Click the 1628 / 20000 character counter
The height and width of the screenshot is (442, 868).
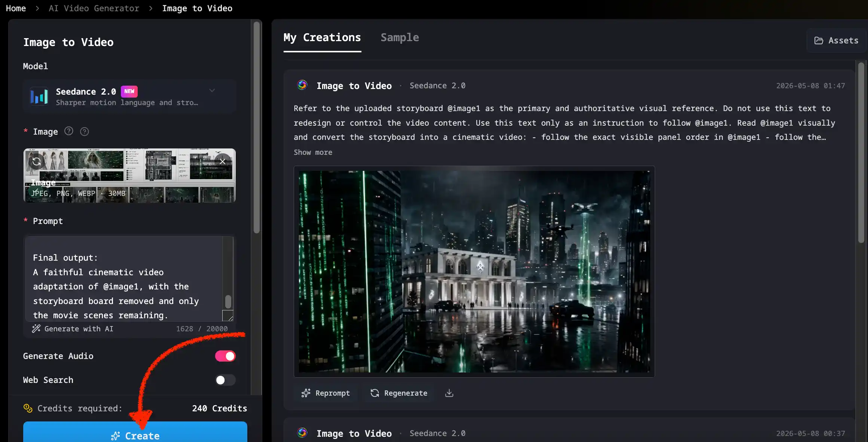point(202,329)
